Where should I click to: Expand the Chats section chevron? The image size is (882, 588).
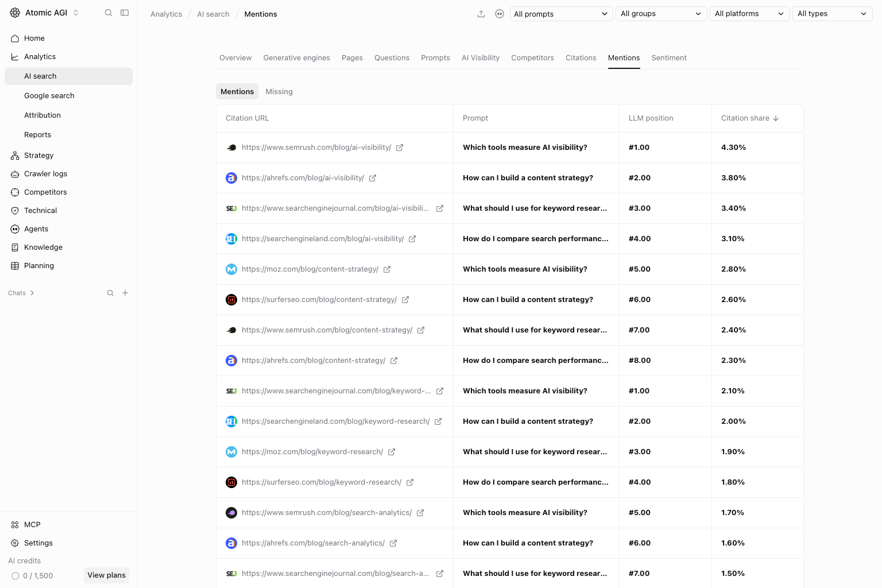32,293
